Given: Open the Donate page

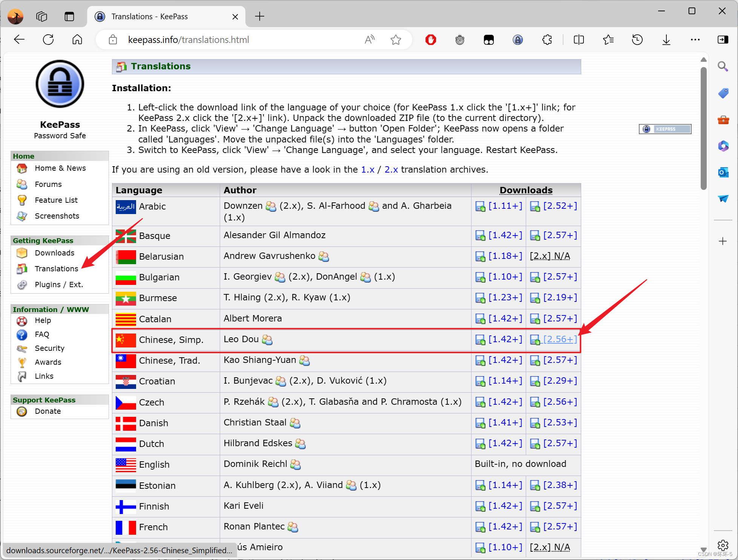Looking at the screenshot, I should point(48,411).
